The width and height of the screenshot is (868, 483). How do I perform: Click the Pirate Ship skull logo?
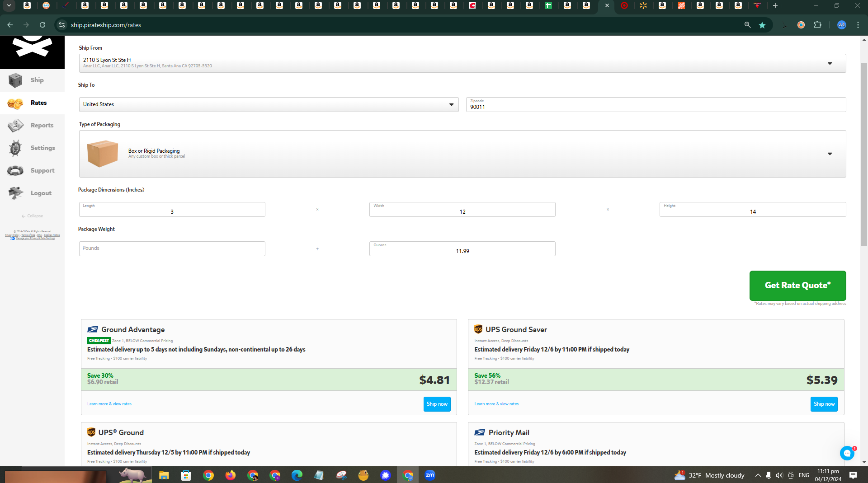(32, 47)
